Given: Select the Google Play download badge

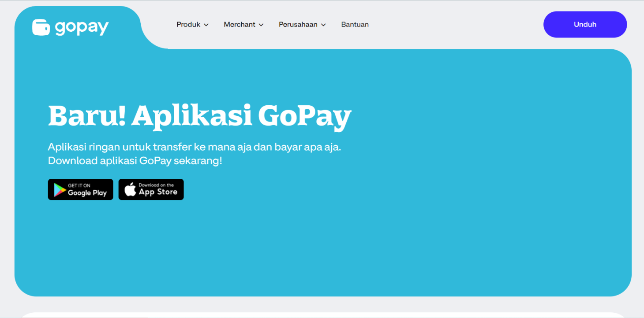Looking at the screenshot, I should [x=80, y=189].
